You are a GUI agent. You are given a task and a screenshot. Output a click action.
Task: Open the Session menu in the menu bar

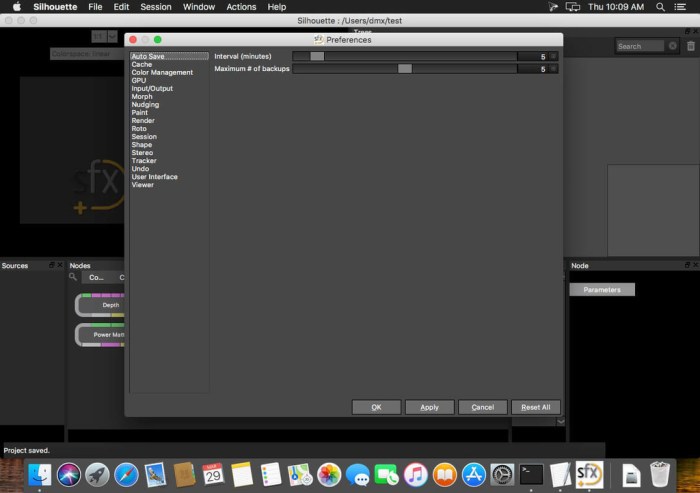(x=156, y=7)
